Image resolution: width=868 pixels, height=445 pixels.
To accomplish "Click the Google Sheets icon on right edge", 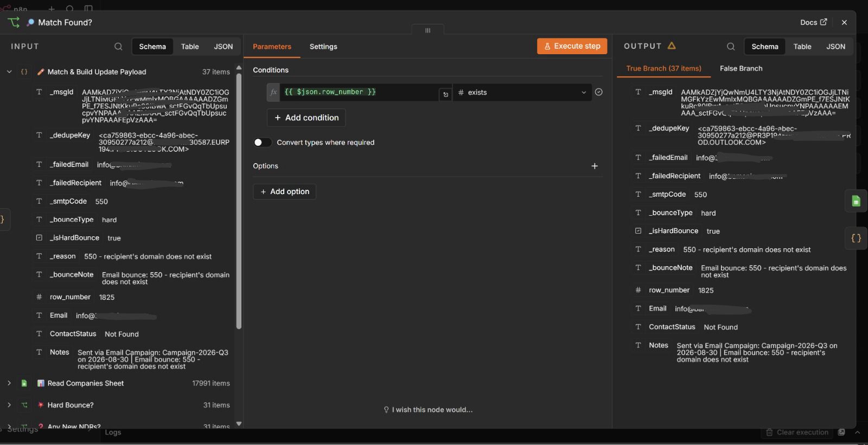I will click(856, 202).
